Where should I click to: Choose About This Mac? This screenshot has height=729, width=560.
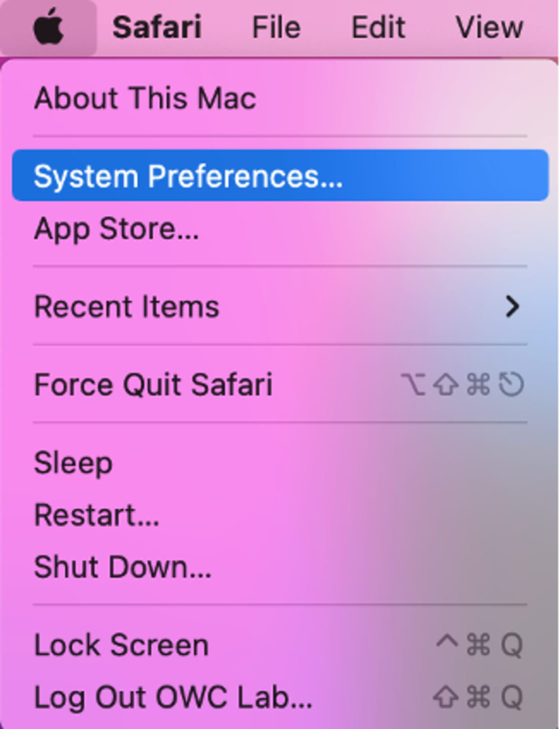click(280, 98)
